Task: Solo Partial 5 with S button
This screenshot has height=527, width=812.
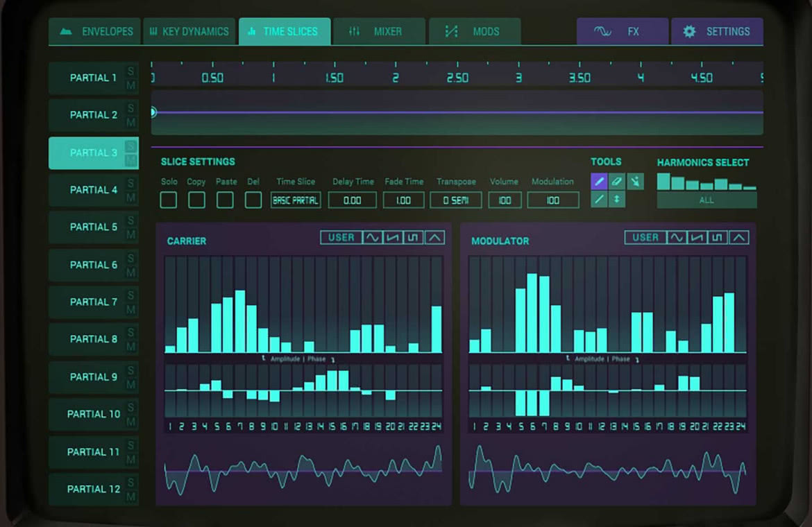Action: pyautogui.click(x=130, y=221)
